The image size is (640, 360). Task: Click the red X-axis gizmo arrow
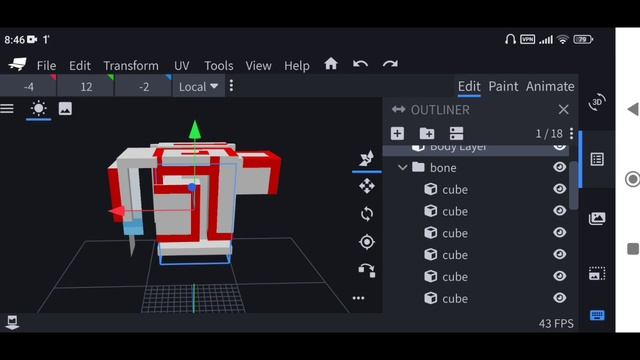point(117,211)
